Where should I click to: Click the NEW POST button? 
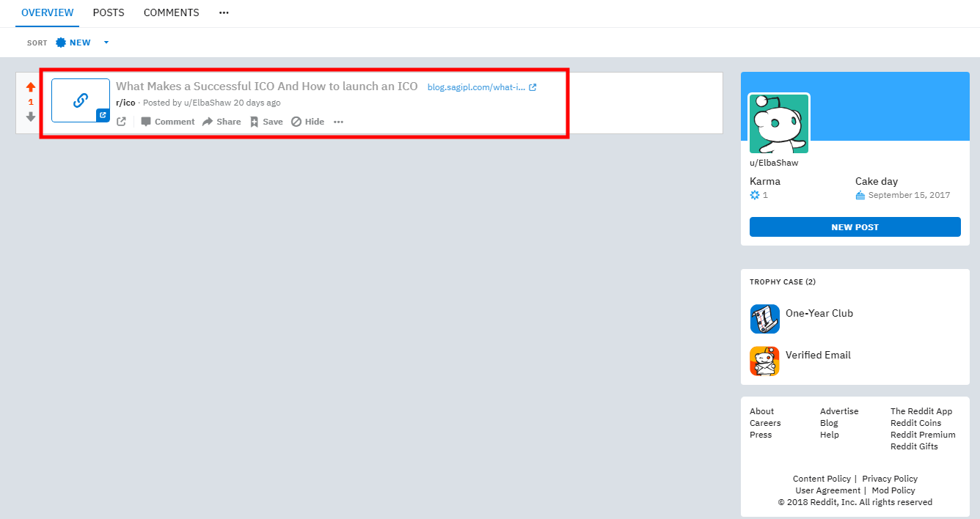(x=855, y=227)
